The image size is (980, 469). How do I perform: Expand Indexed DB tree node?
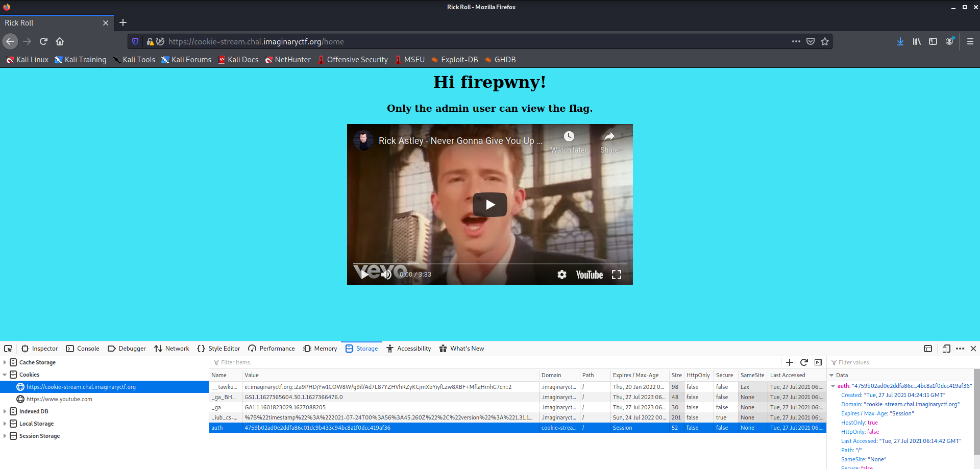coord(5,411)
